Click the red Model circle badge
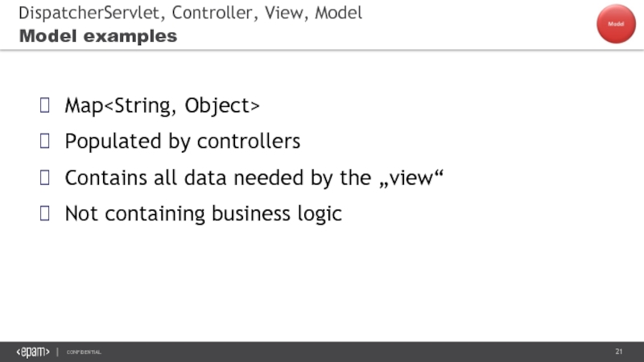This screenshot has height=362, width=644. click(x=616, y=24)
